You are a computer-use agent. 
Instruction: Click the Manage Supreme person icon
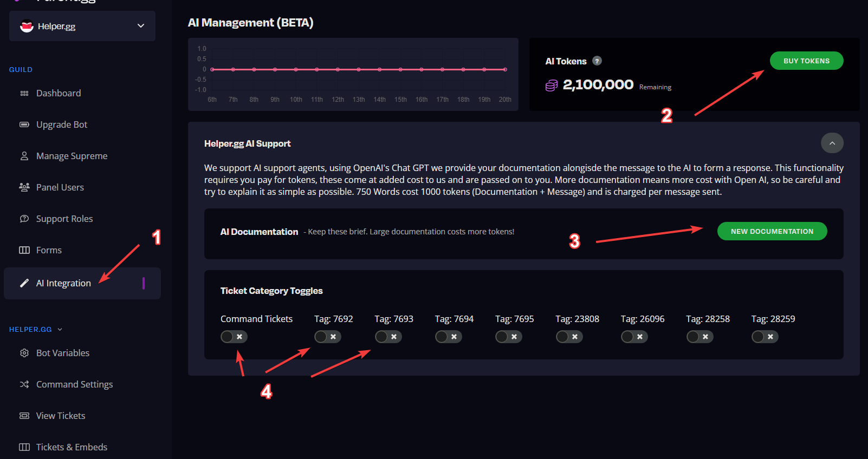point(24,156)
